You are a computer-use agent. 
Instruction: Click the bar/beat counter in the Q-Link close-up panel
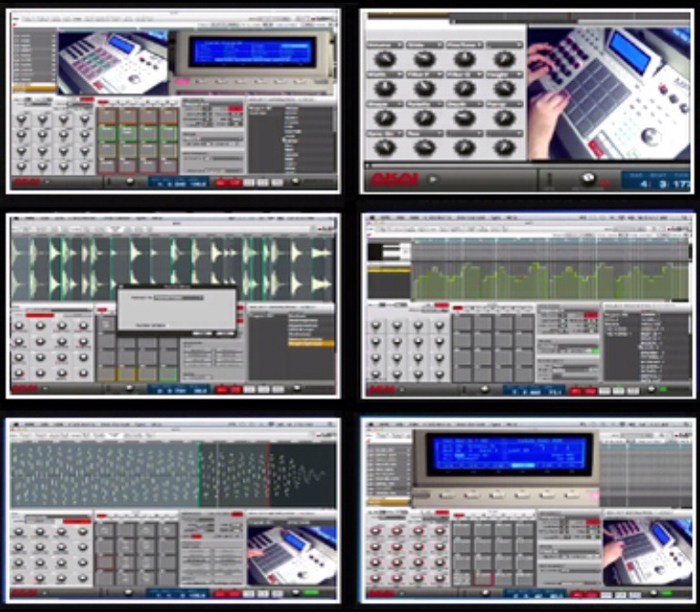[x=655, y=179]
